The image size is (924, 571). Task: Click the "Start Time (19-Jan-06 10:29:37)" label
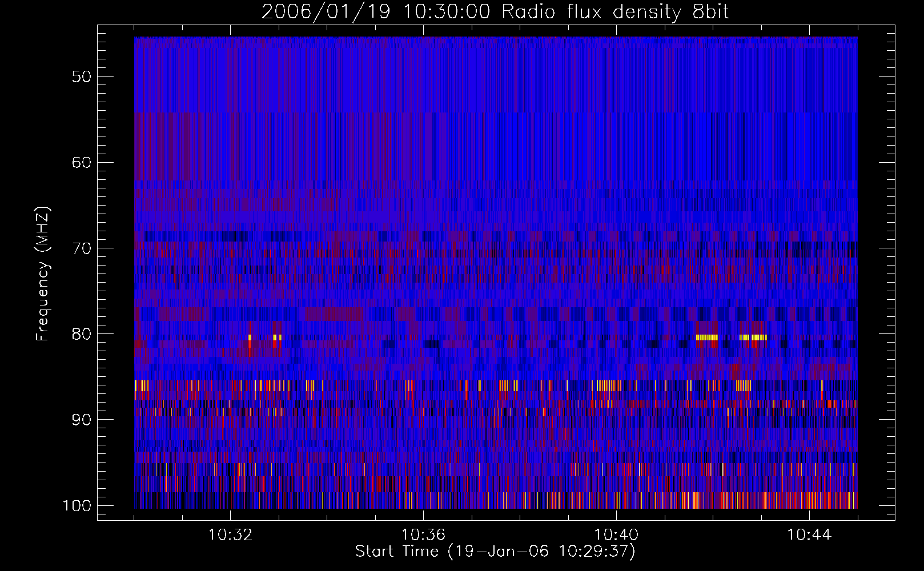pyautogui.click(x=495, y=552)
